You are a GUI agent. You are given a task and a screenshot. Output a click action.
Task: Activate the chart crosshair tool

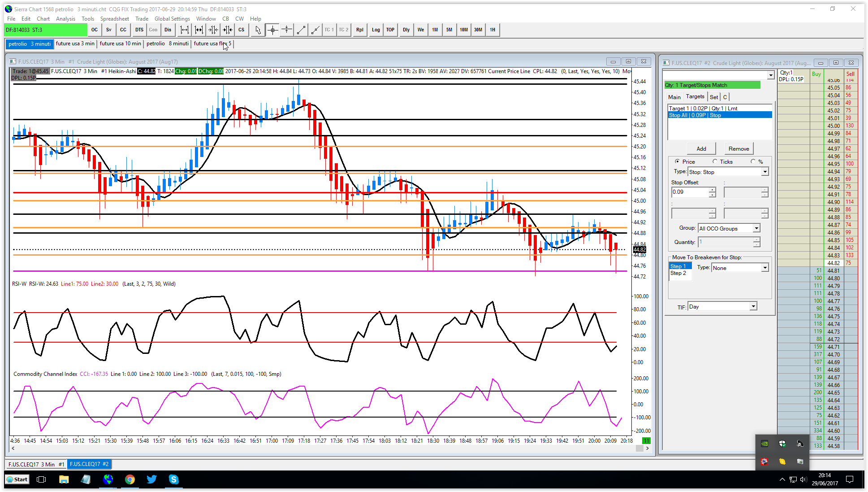(272, 30)
